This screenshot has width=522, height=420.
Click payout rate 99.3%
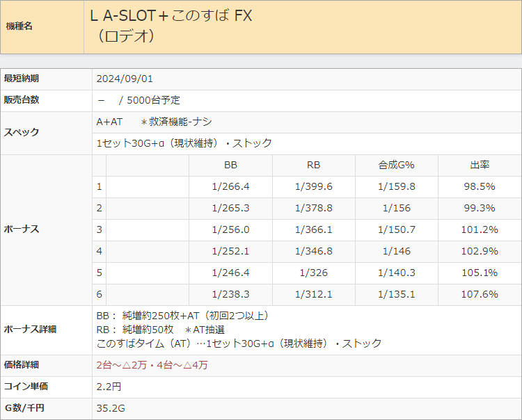click(x=480, y=208)
